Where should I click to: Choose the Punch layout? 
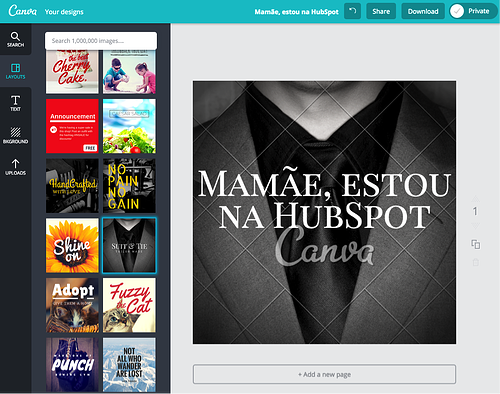72,365
